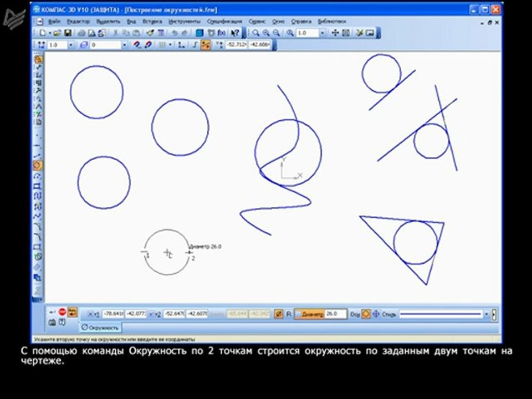Click the diameter value field 26.0
The width and height of the screenshot is (532, 399).
pyautogui.click(x=336, y=314)
